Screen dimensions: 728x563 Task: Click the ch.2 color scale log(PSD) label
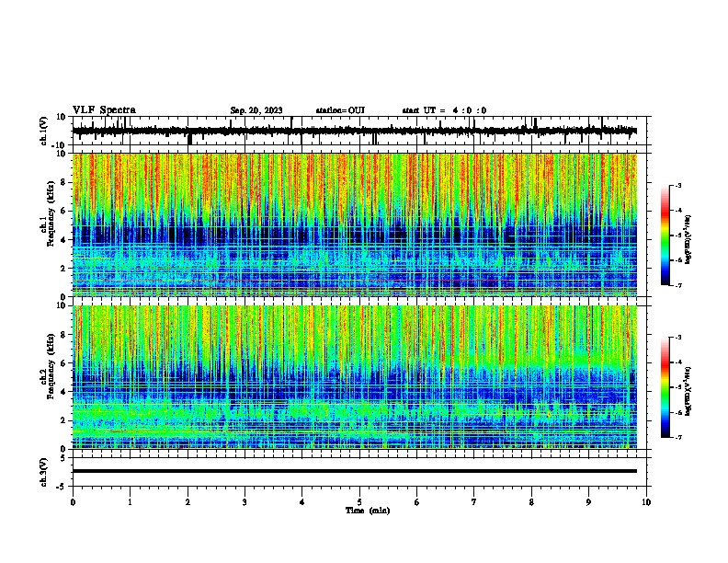(x=688, y=392)
